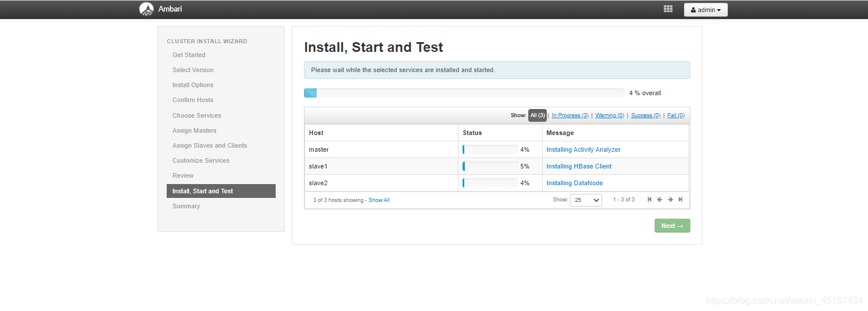Viewport: 868px width, 311px height.
Task: Open Installing DataNode link
Action: click(x=574, y=183)
